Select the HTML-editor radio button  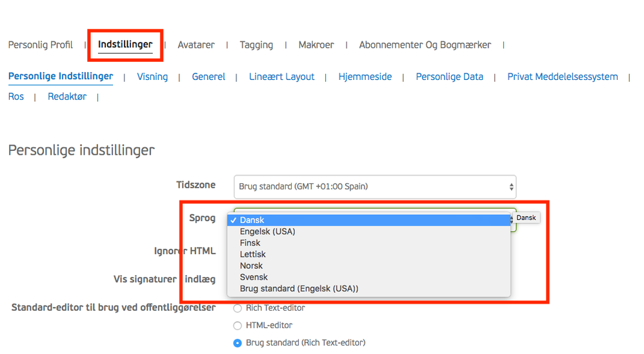point(237,326)
